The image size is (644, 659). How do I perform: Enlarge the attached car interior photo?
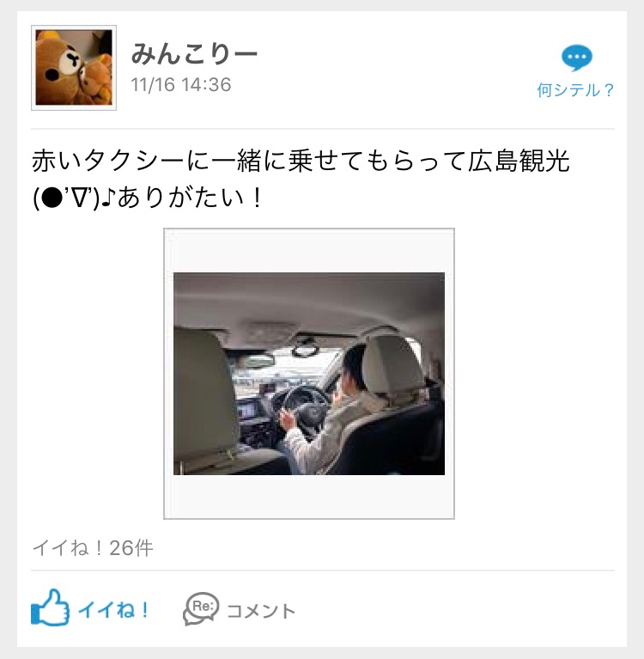coord(309,374)
